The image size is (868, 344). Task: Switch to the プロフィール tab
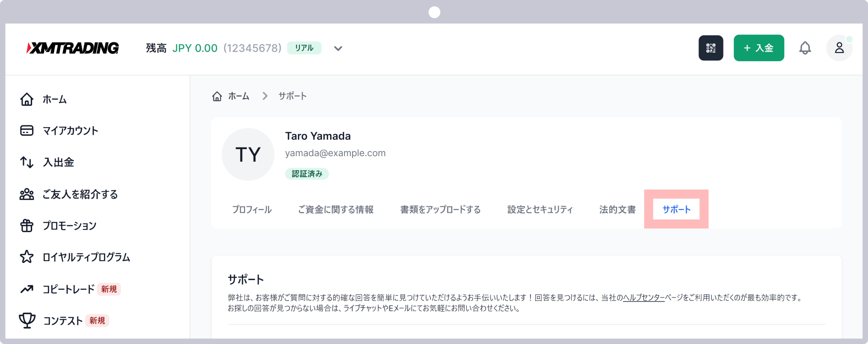click(x=252, y=210)
